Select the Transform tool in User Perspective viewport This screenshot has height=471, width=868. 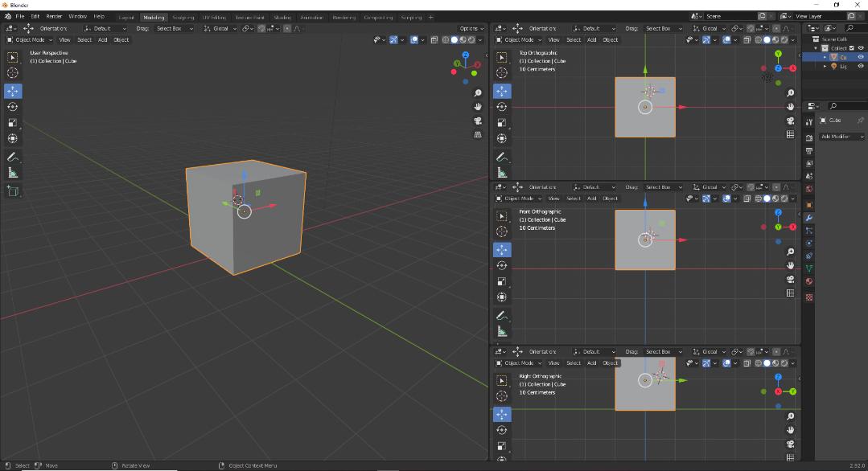[x=13, y=139]
